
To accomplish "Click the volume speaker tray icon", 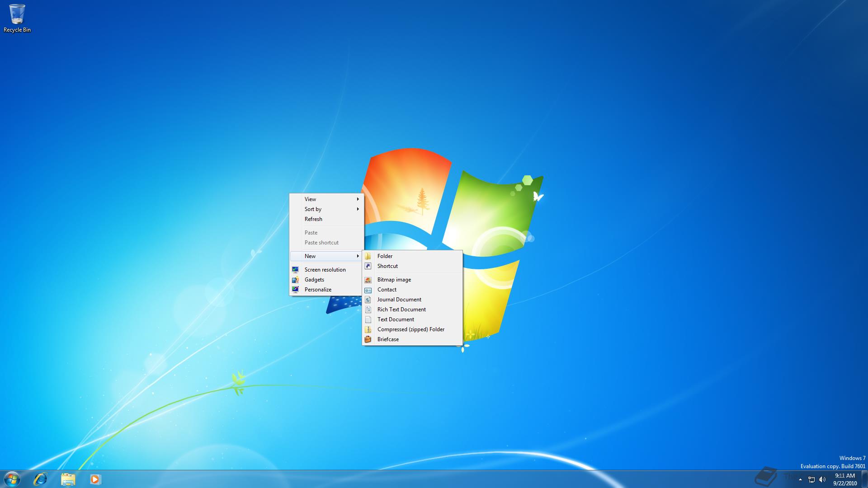I will tap(822, 479).
